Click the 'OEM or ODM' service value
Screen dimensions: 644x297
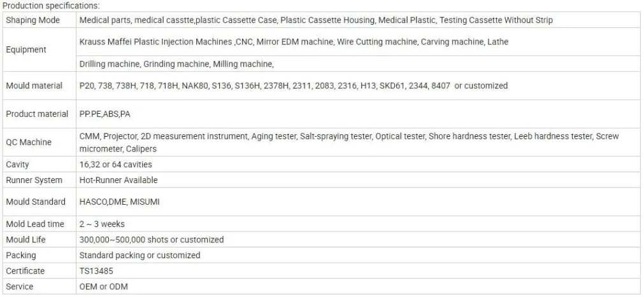(x=103, y=286)
